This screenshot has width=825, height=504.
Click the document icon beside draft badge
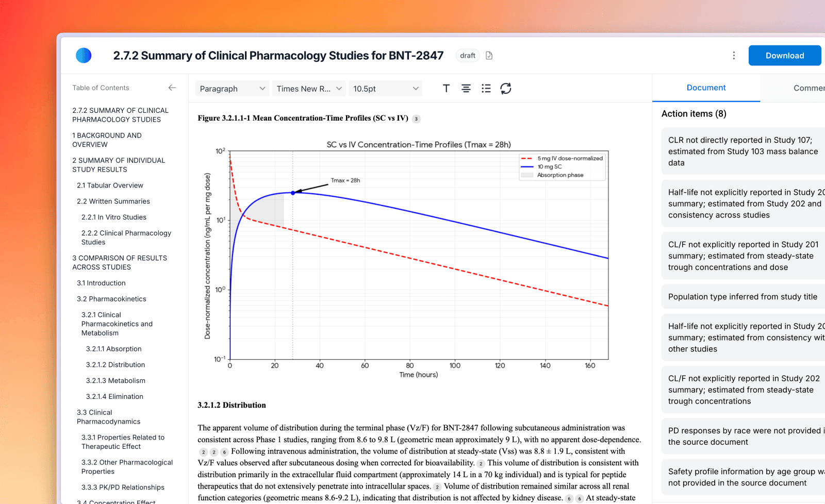click(x=489, y=56)
